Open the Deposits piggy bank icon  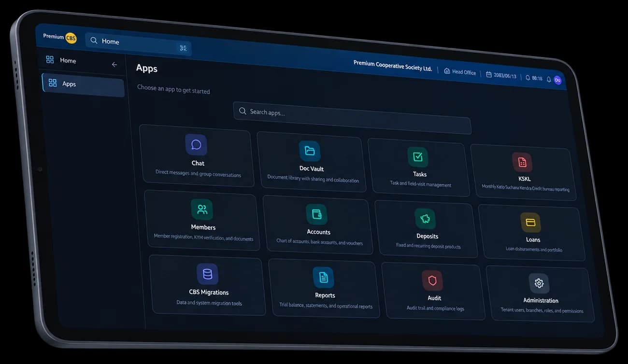point(425,219)
